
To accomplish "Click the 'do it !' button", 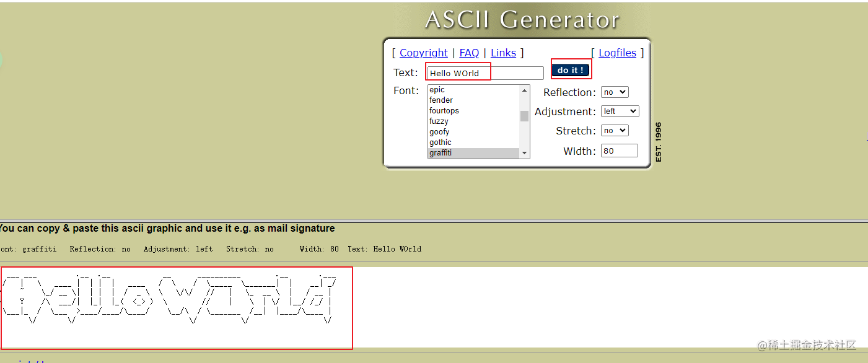I will tap(571, 70).
